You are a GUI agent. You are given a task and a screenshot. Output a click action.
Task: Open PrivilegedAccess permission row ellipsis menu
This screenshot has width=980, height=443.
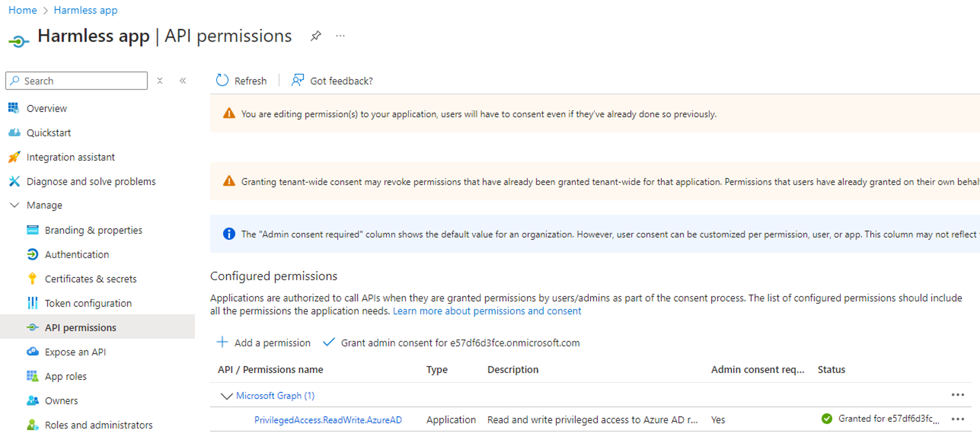(x=958, y=419)
